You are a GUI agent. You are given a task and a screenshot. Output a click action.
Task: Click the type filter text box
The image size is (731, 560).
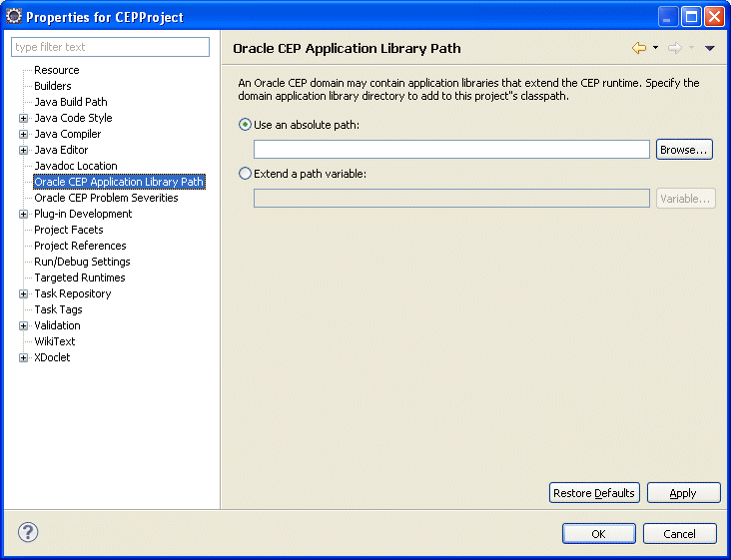click(110, 47)
